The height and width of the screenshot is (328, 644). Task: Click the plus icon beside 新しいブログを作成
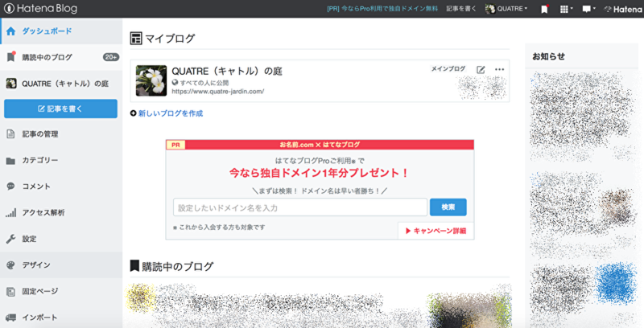tap(133, 113)
